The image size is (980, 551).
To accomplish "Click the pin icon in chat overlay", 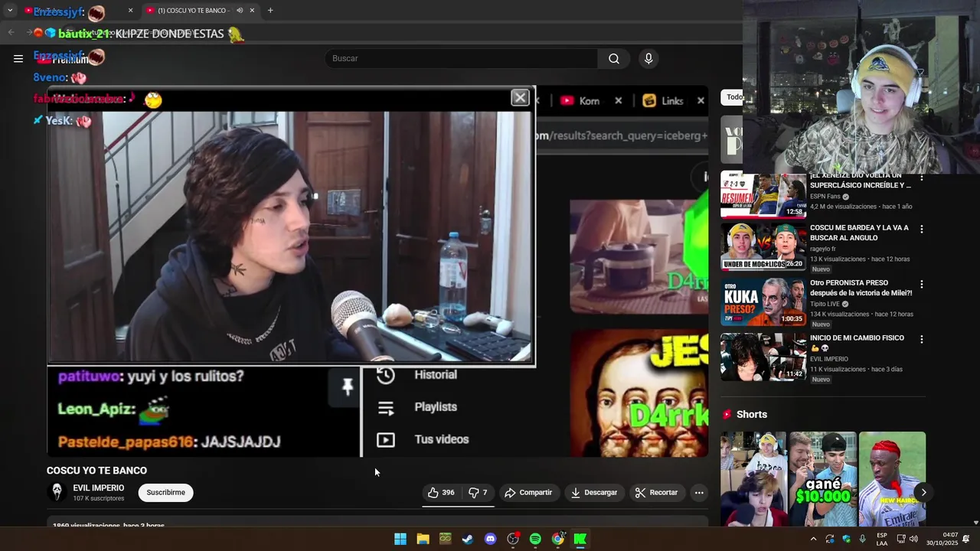I will [347, 386].
